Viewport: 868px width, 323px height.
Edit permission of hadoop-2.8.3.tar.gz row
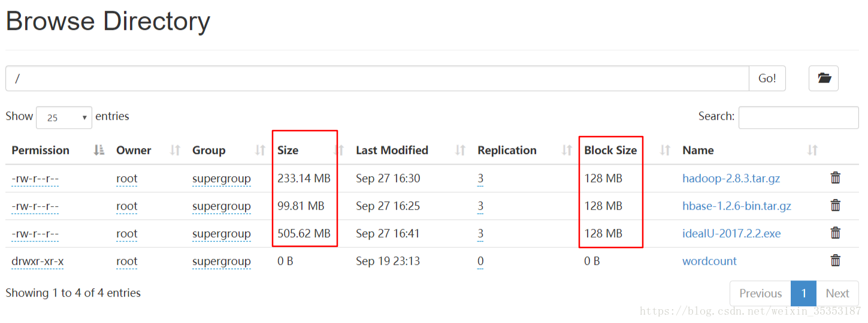[35, 179]
